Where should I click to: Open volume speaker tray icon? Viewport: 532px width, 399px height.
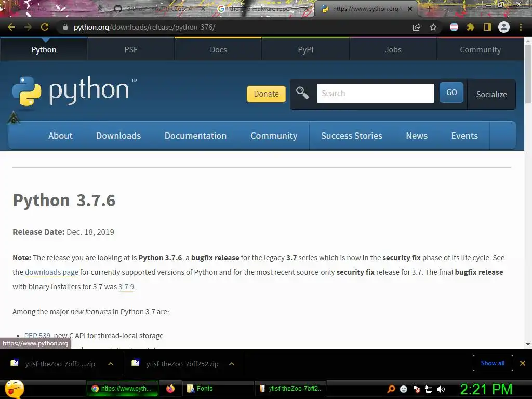point(441,389)
